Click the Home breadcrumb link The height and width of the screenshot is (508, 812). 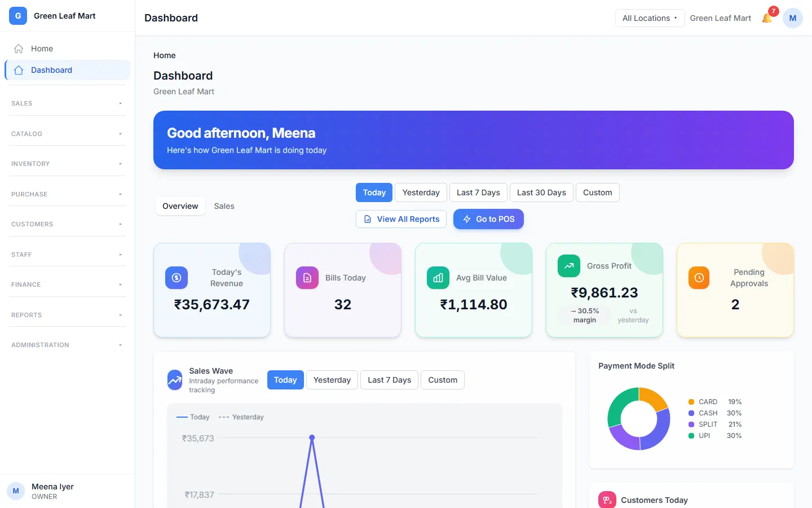(x=165, y=55)
